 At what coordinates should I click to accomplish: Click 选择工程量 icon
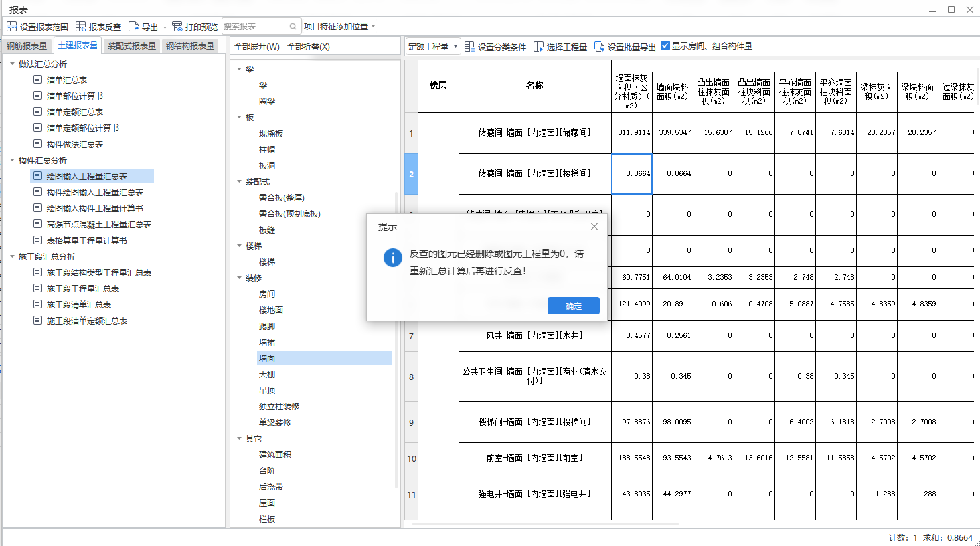click(x=538, y=47)
